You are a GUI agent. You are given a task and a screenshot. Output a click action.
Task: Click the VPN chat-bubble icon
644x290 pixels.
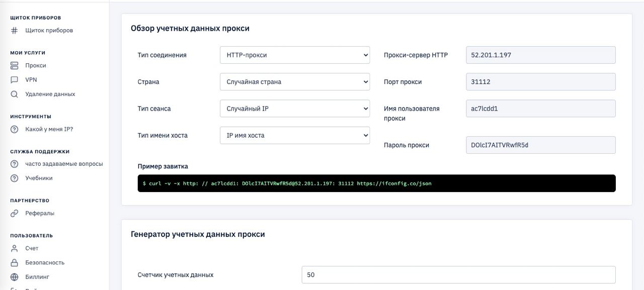15,80
